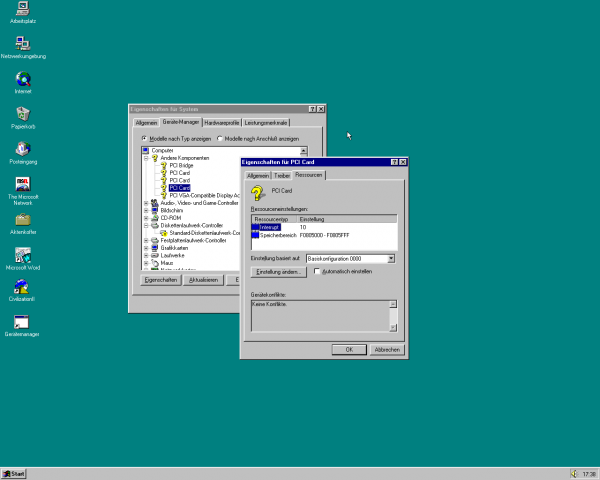Expand the CD-ROM branch

[146, 218]
